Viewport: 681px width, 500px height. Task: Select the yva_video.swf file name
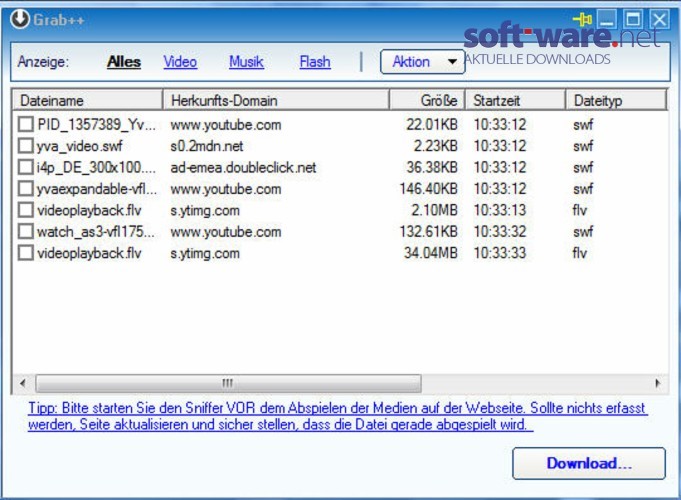point(79,146)
